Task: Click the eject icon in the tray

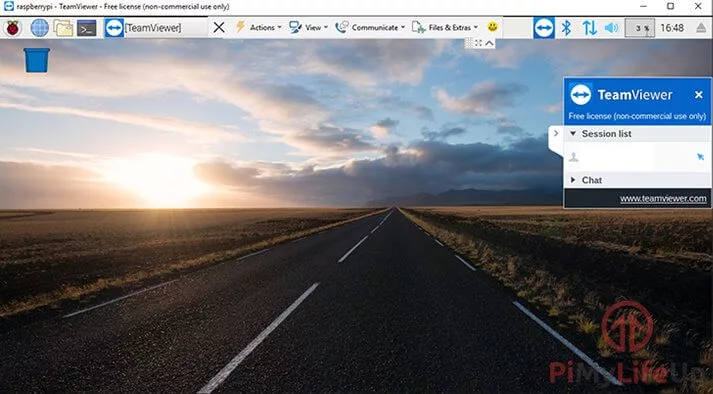Action: click(x=701, y=28)
